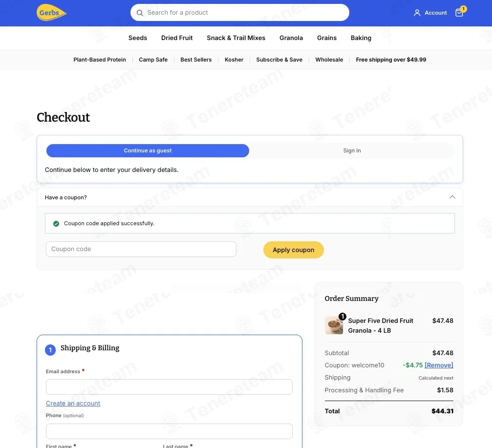492x448 pixels.
Task: Click the Email address field
Action: point(169,387)
